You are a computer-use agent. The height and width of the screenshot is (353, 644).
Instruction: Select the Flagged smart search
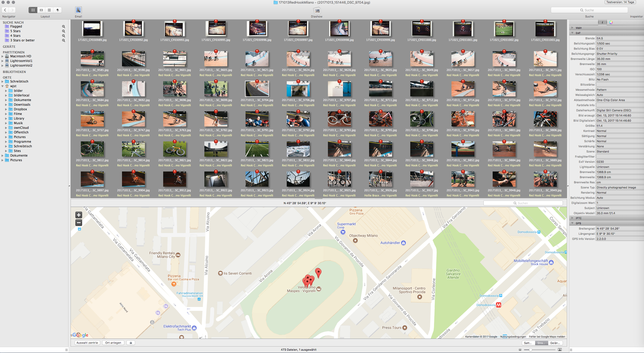(x=16, y=26)
